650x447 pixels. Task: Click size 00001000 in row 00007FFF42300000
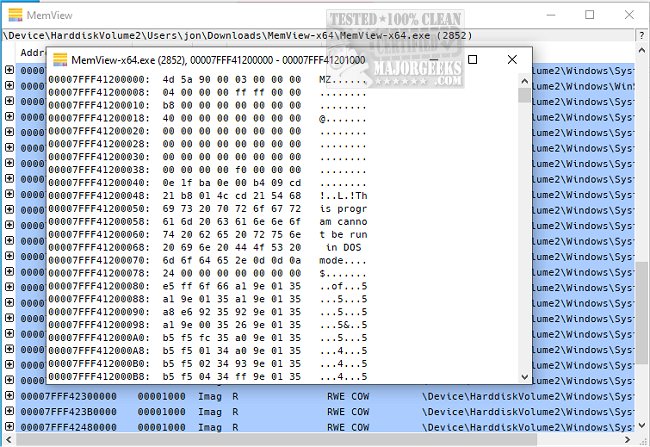[x=161, y=396]
